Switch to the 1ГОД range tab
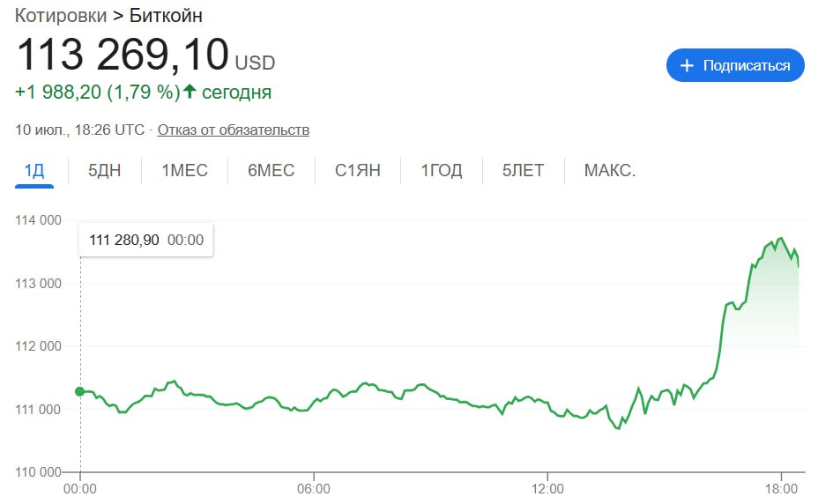The width and height of the screenshot is (833, 504). click(x=441, y=171)
